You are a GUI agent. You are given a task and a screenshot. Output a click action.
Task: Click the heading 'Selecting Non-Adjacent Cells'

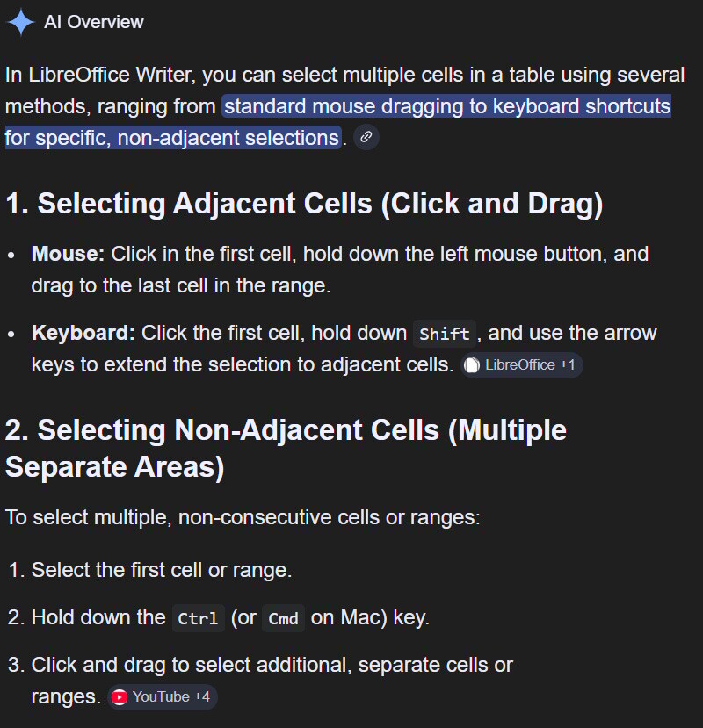286,430
